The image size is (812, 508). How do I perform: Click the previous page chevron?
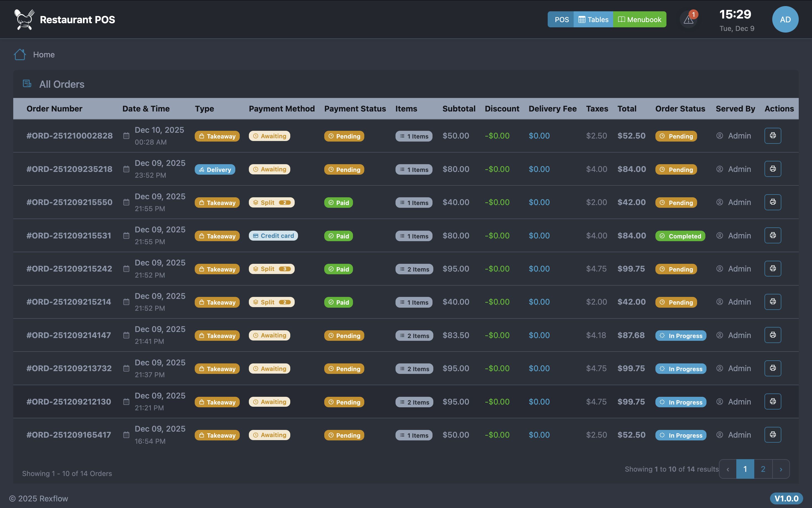tap(727, 469)
